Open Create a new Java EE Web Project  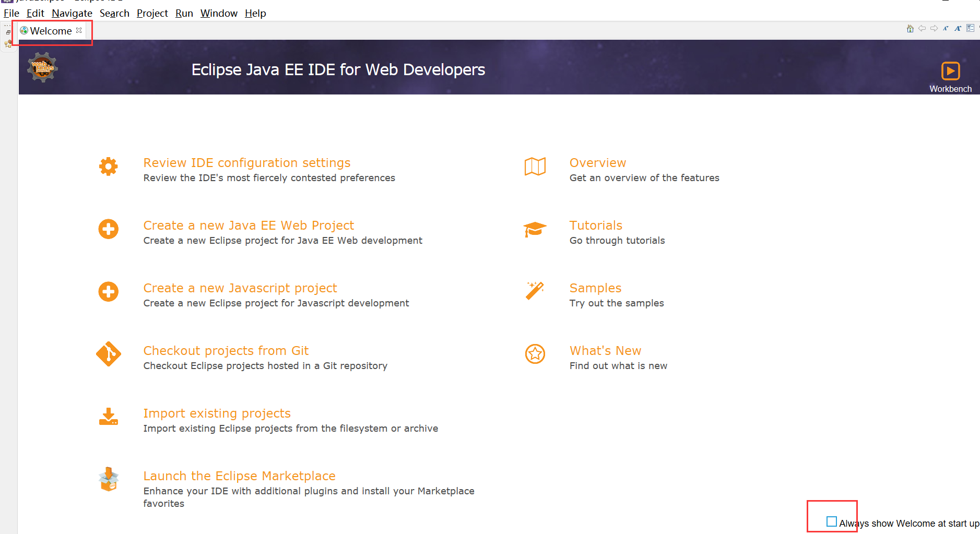coord(249,226)
